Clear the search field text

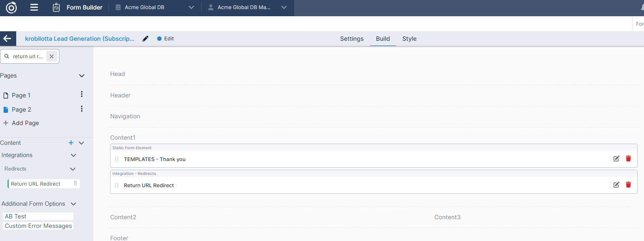[51, 56]
